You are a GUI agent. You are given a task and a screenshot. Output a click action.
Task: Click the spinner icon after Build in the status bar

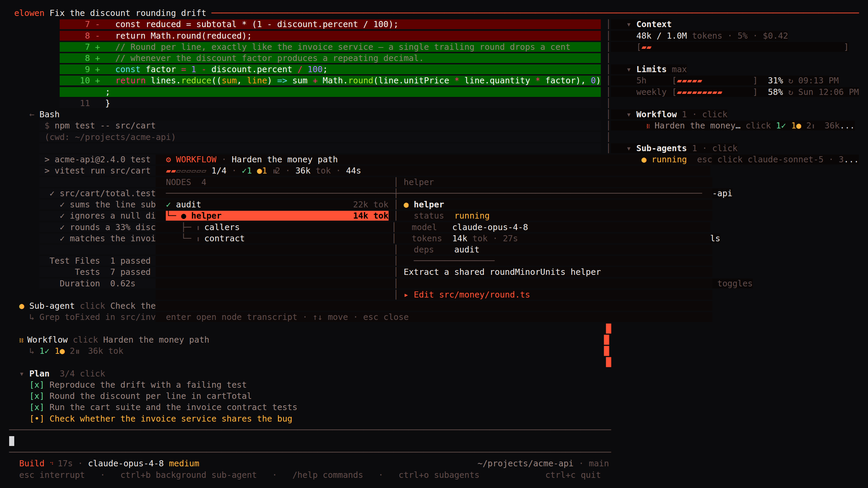pyautogui.click(x=52, y=464)
